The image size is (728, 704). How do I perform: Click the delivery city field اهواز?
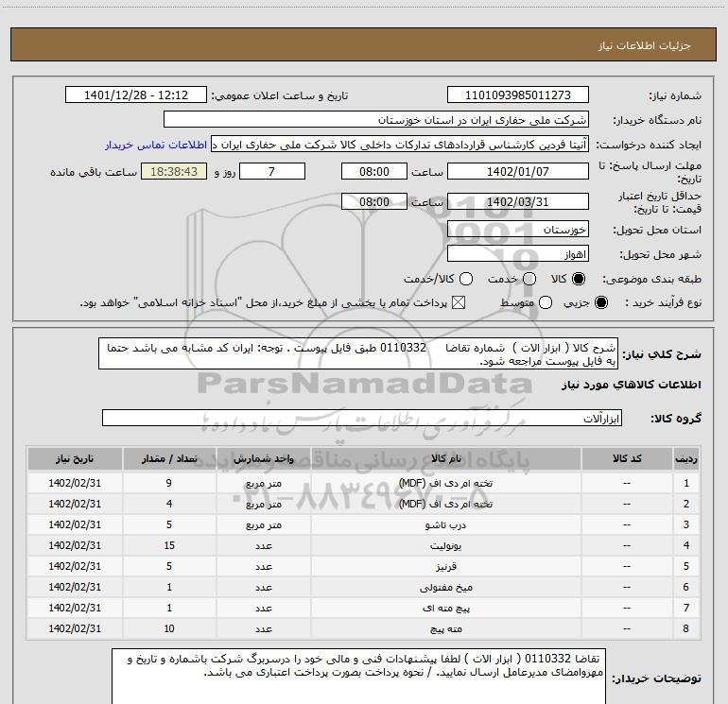point(518,254)
